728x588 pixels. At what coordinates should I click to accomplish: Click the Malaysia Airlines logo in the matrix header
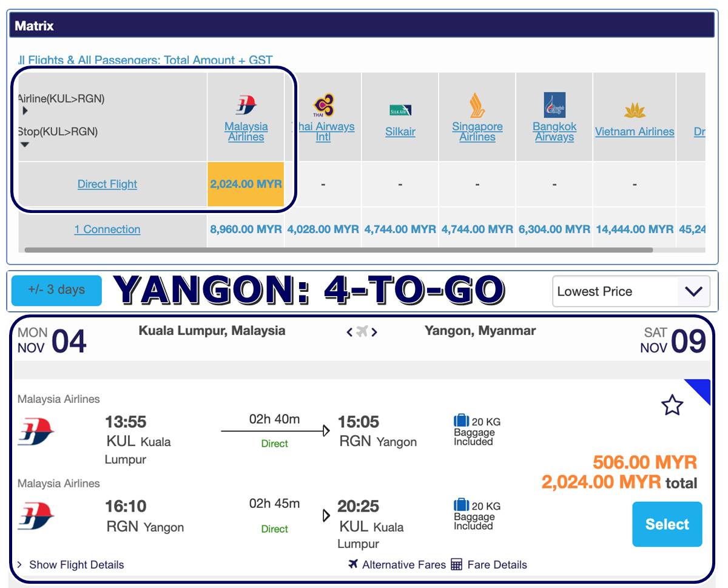coord(246,104)
